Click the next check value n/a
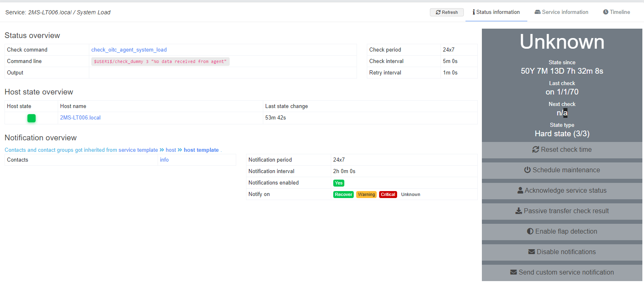644x286 pixels. point(562,113)
